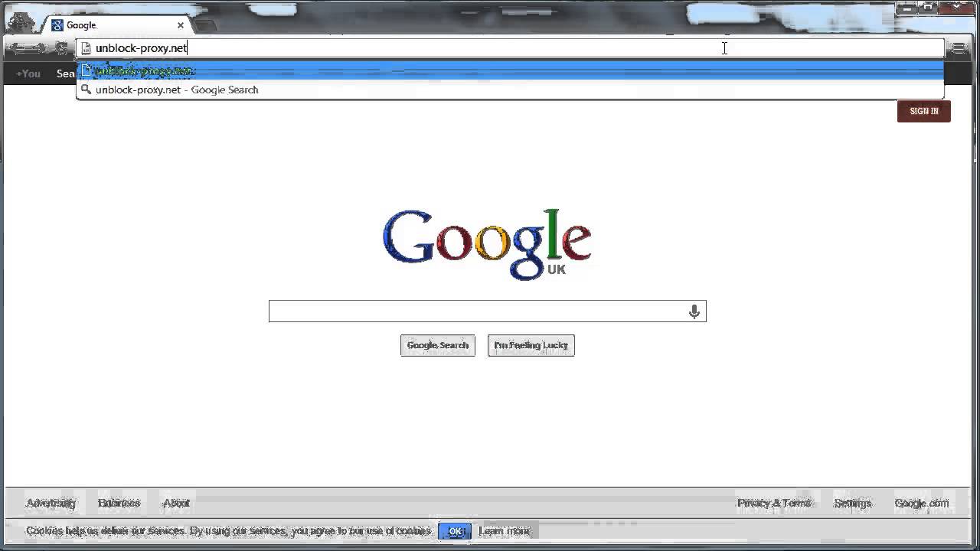Close the Google tab

point(181,25)
